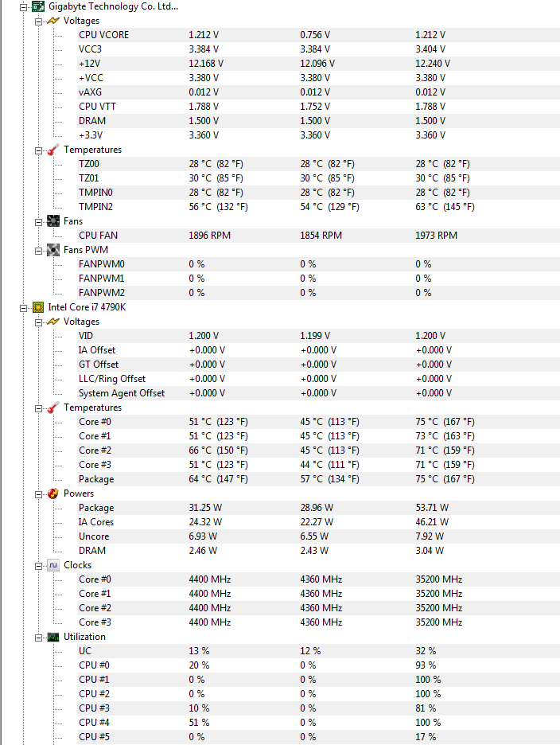Click the Fans PWM icon

tap(53, 250)
